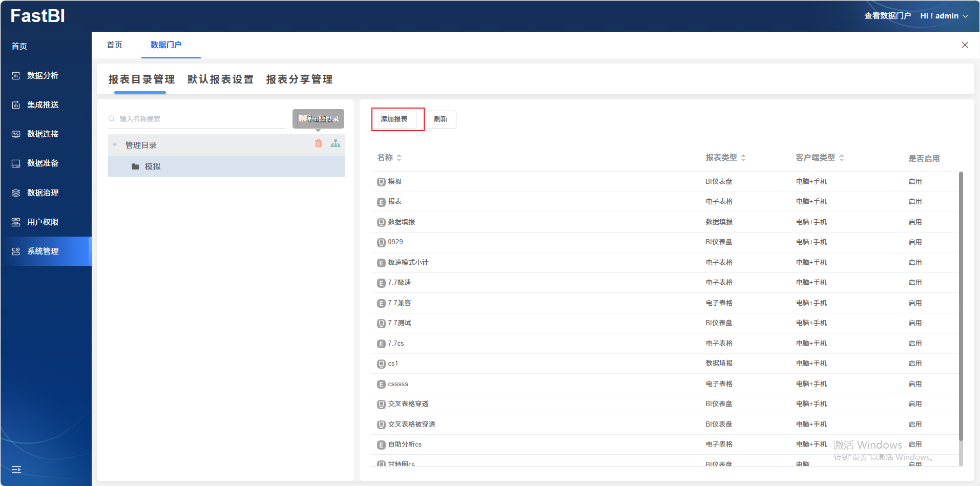
Task: Click the report list vertical scrollbar
Action: click(961, 307)
